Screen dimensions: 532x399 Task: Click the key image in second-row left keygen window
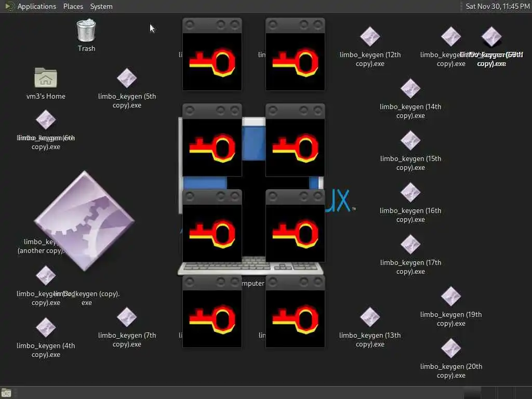[212, 148]
